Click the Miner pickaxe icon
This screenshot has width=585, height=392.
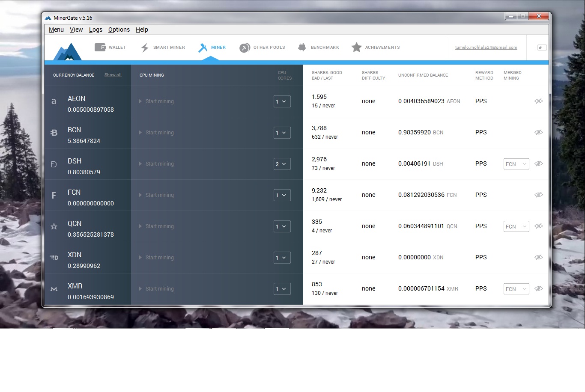[x=203, y=48]
